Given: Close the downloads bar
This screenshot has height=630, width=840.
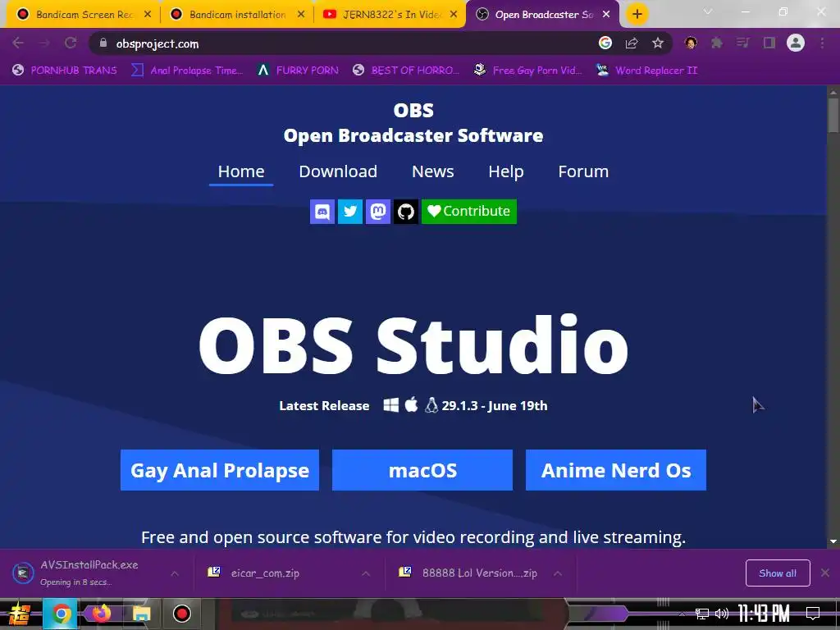Looking at the screenshot, I should [825, 573].
